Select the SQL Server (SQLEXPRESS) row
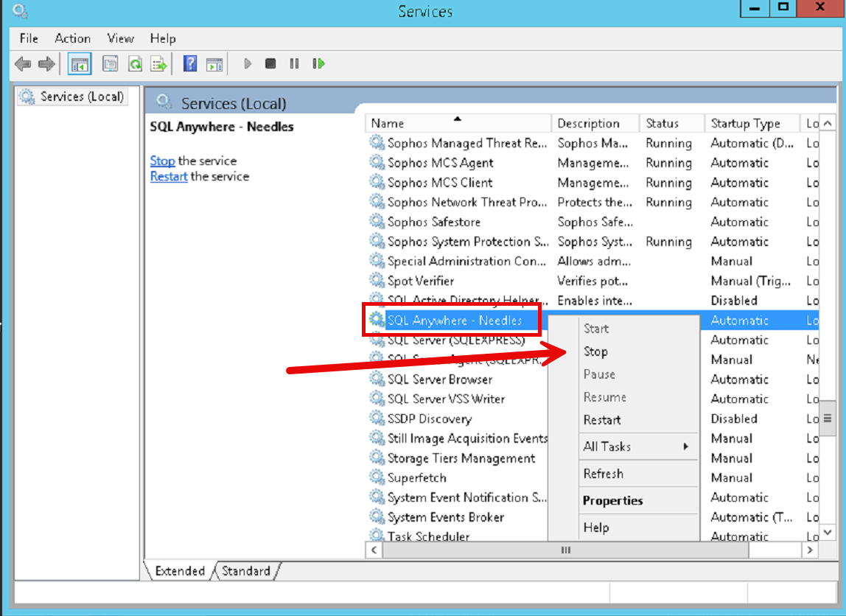The height and width of the screenshot is (616, 846). pos(456,340)
